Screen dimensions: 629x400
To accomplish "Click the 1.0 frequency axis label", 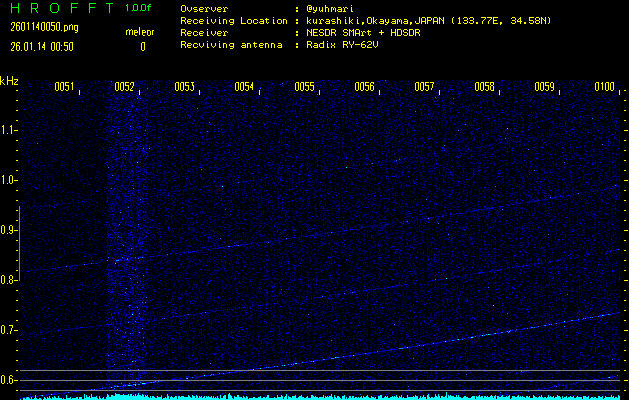I will coord(9,180).
